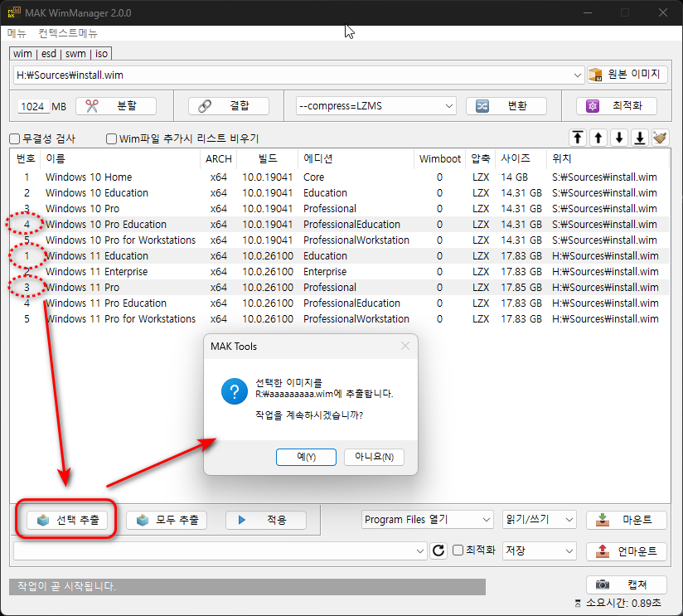Move selected image down one row
This screenshot has width=683, height=616.
point(619,138)
